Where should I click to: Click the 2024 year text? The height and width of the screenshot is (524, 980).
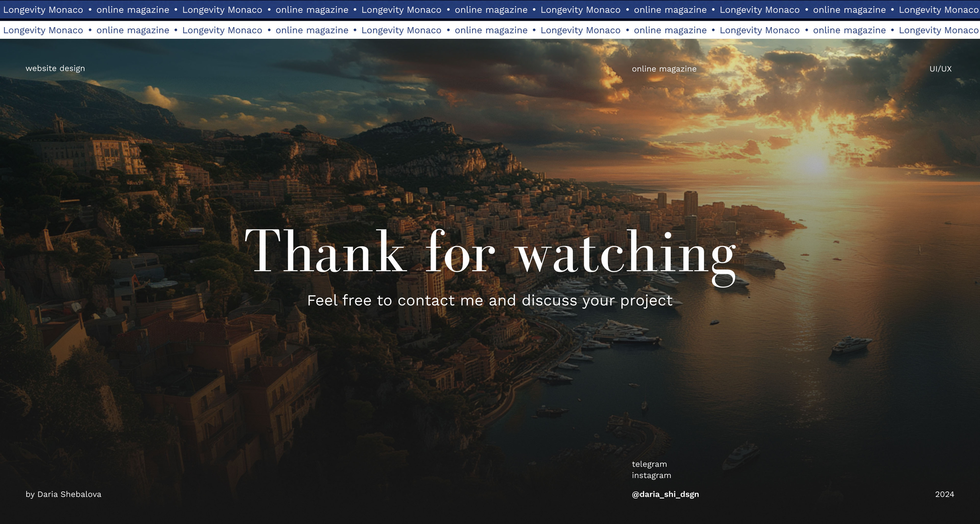[x=944, y=494]
